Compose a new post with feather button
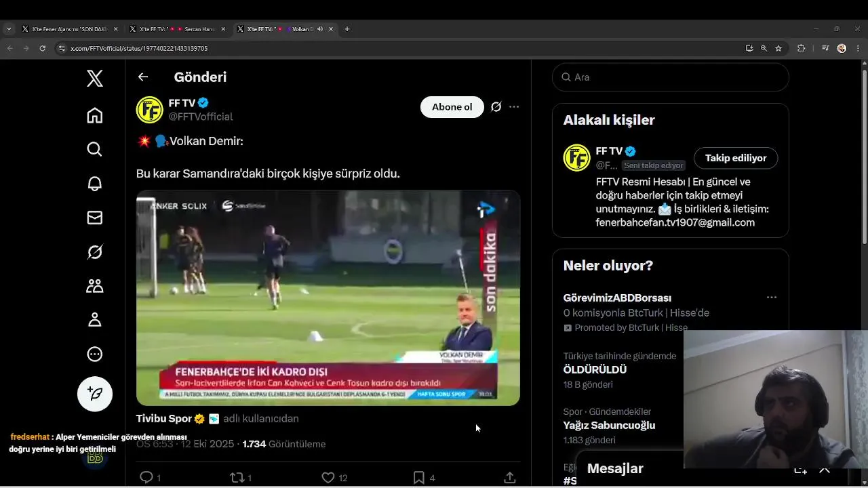 tap(95, 394)
